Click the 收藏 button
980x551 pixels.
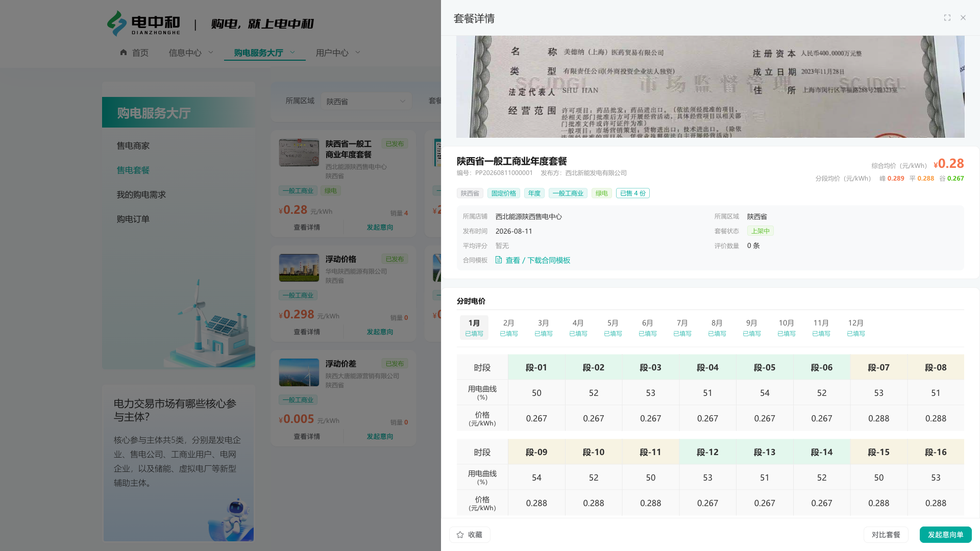[x=470, y=535]
